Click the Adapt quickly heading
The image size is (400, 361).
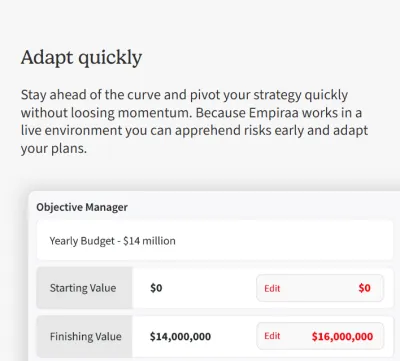point(82,58)
